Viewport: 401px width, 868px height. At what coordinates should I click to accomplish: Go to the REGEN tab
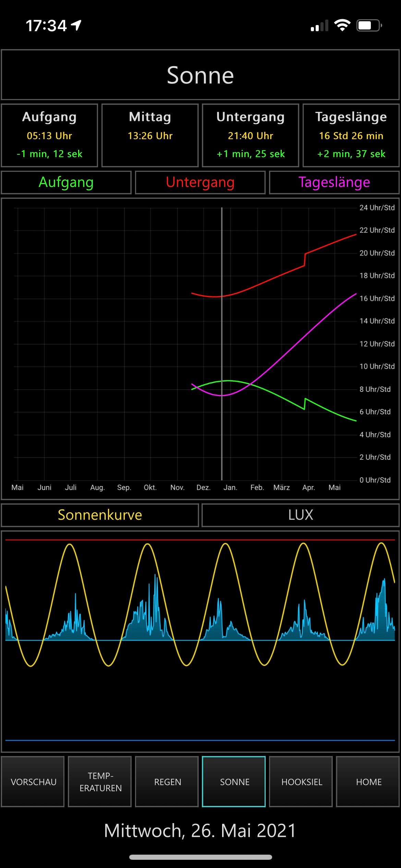coord(167,782)
